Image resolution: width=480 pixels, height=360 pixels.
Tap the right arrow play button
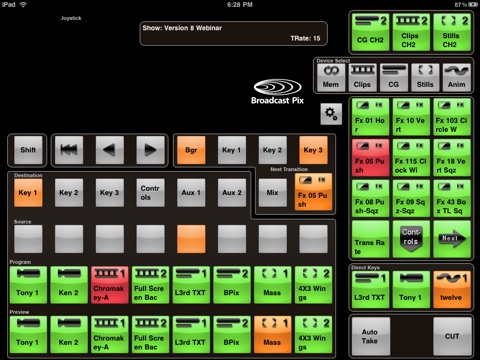point(150,150)
